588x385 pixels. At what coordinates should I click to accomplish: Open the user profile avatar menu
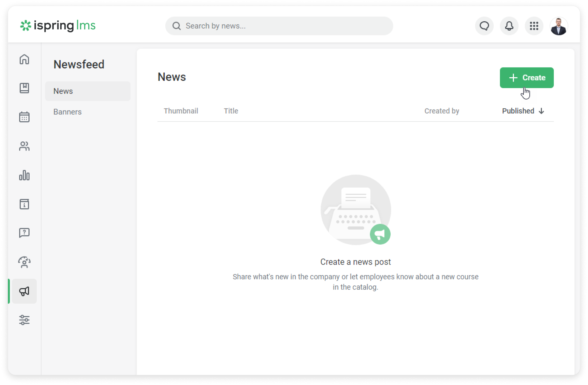point(559,26)
